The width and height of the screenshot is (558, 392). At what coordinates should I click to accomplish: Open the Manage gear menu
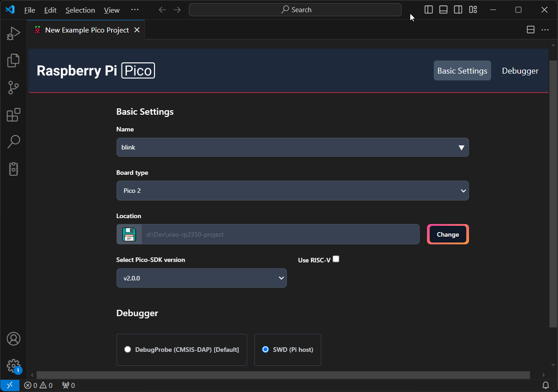point(14,365)
